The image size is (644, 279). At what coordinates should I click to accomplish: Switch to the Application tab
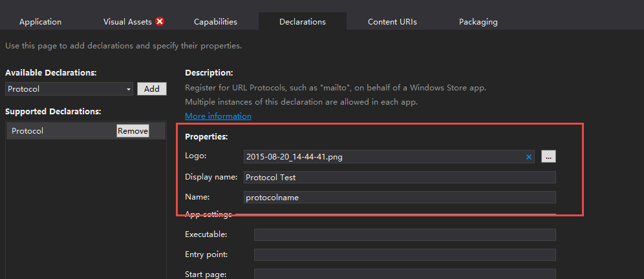click(x=40, y=22)
